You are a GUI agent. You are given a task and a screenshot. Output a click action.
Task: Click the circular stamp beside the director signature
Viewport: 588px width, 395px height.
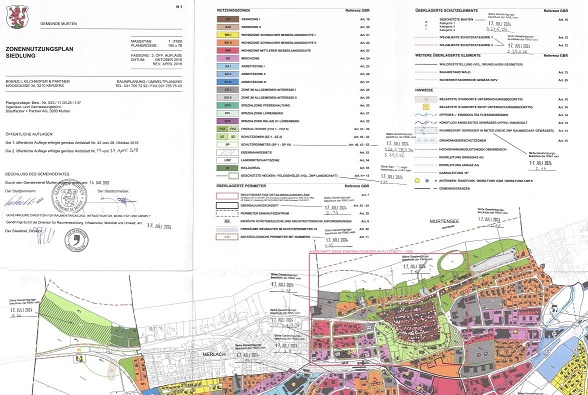pyautogui.click(x=76, y=240)
